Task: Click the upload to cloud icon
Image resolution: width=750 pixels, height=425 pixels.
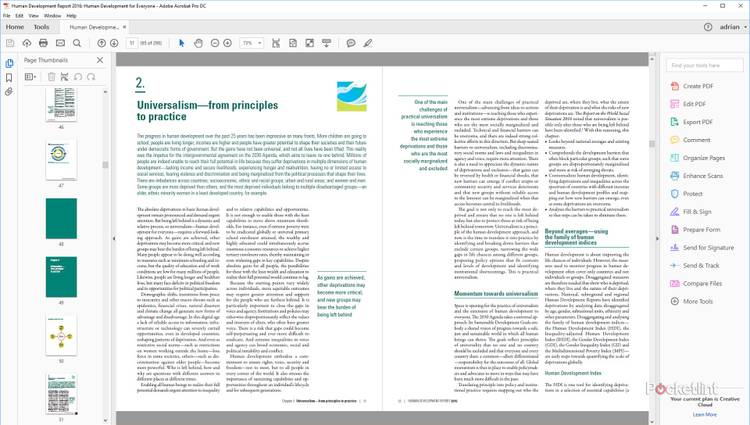Action: [27, 43]
